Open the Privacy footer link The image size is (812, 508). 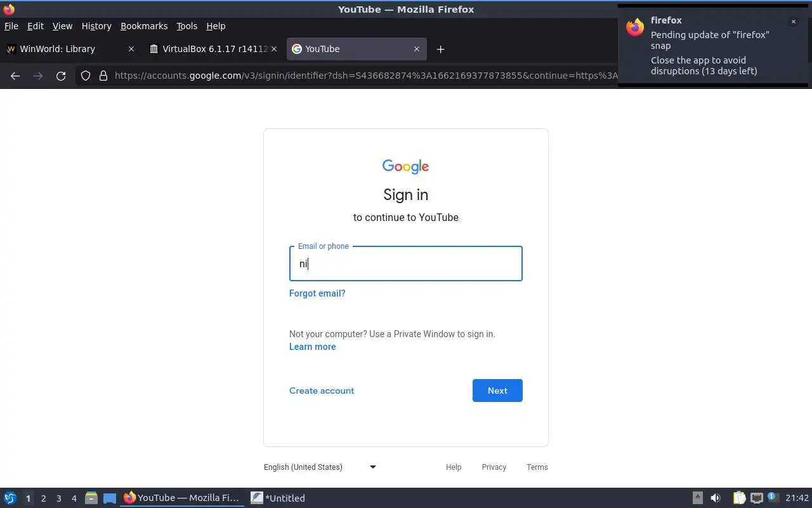tap(494, 467)
